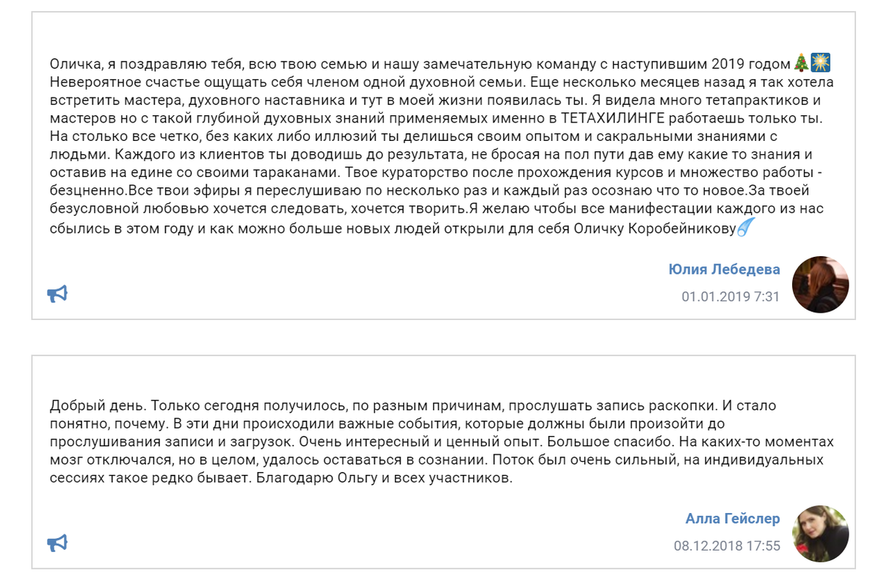Click the timestamp 08.12.2018 17:55
Image resolution: width=881 pixels, height=588 pixels.
point(727,546)
